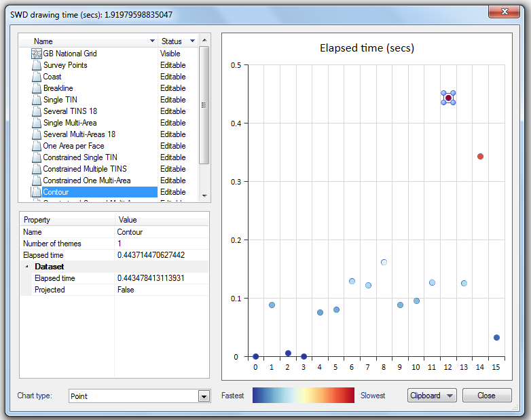Click the GB National Grid layer icon
The width and height of the screenshot is (531, 420).
37,54
